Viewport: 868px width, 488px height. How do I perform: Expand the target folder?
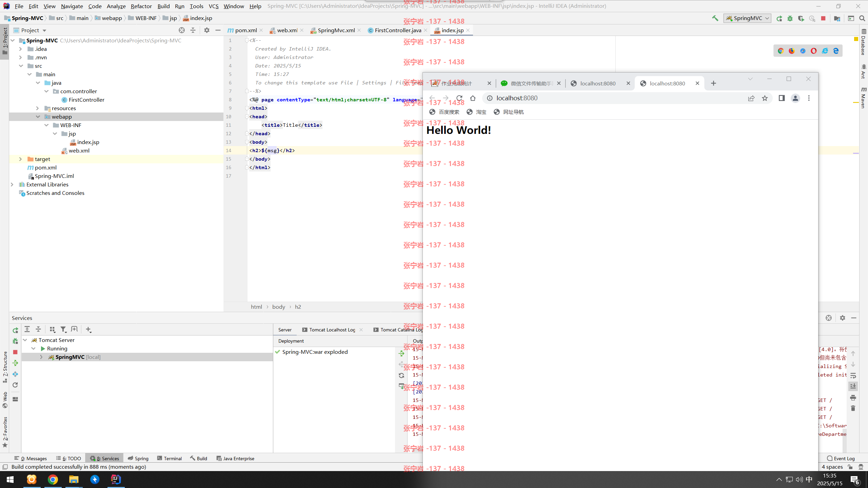[x=20, y=159]
